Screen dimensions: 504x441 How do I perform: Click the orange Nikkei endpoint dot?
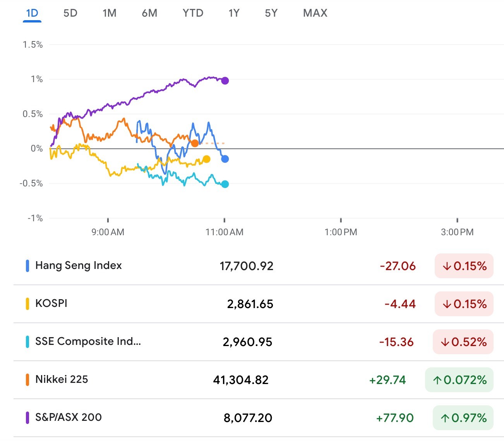pyautogui.click(x=195, y=143)
